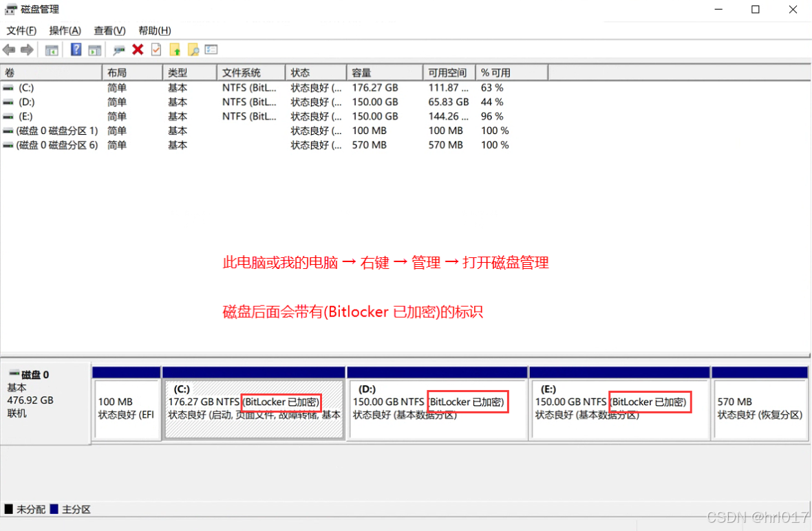This screenshot has width=812, height=531.
Task: Select the (D:) partition block in disk map
Action: tap(438, 409)
